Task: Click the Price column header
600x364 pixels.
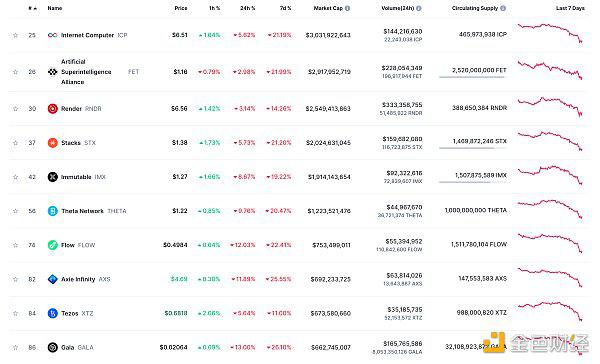Action: (x=181, y=8)
